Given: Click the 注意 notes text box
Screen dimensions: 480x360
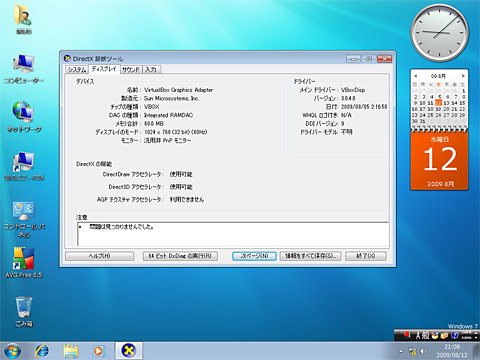Looking at the screenshot, I should (x=233, y=234).
